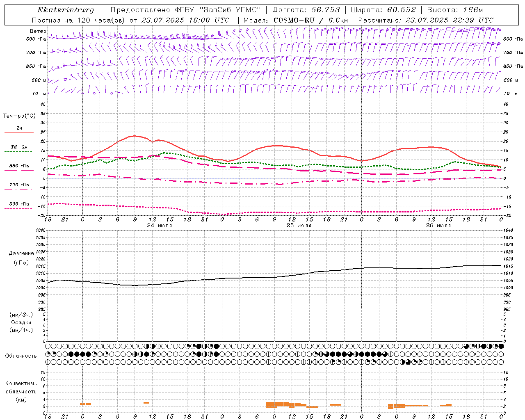Click 'Рассчитано: 23.07.2025 22:39 UTC' timestamp

(x=426, y=20)
